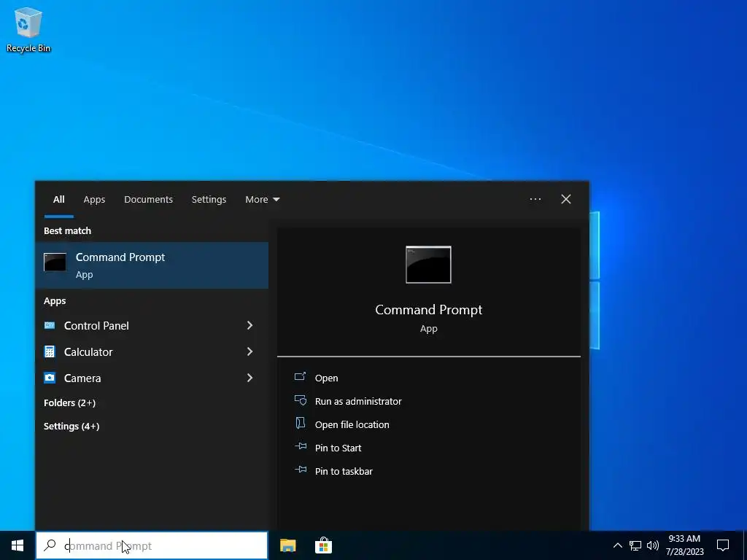Open the Recycle Bin desktop icon
Screen dimensions: 747x560
tap(28, 29)
